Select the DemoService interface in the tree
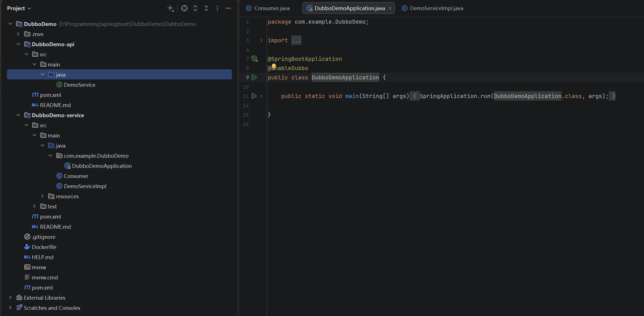The height and width of the screenshot is (316, 644). [x=79, y=85]
